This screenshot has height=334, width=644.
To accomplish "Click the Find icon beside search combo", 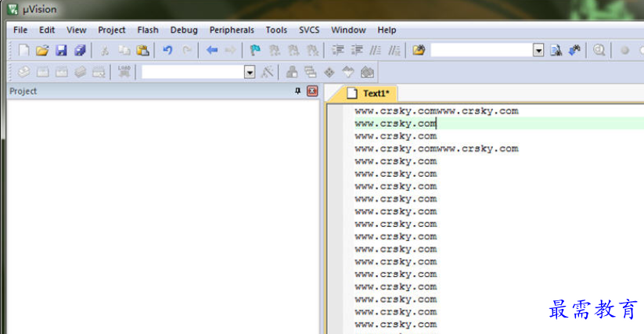I will point(556,51).
